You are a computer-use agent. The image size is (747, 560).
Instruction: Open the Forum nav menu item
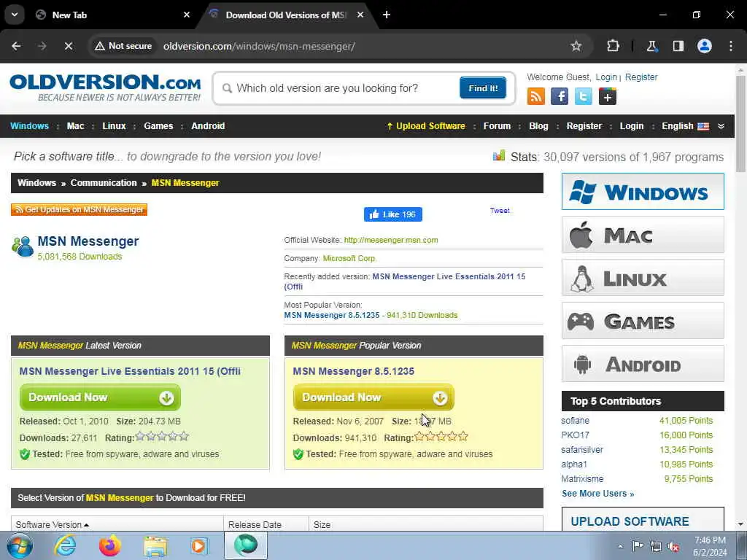[497, 126]
